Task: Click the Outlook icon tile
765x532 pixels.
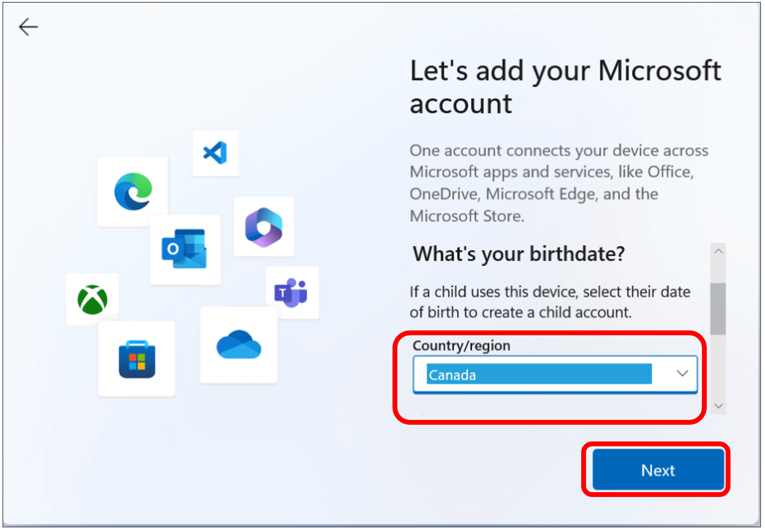Action: tap(185, 249)
